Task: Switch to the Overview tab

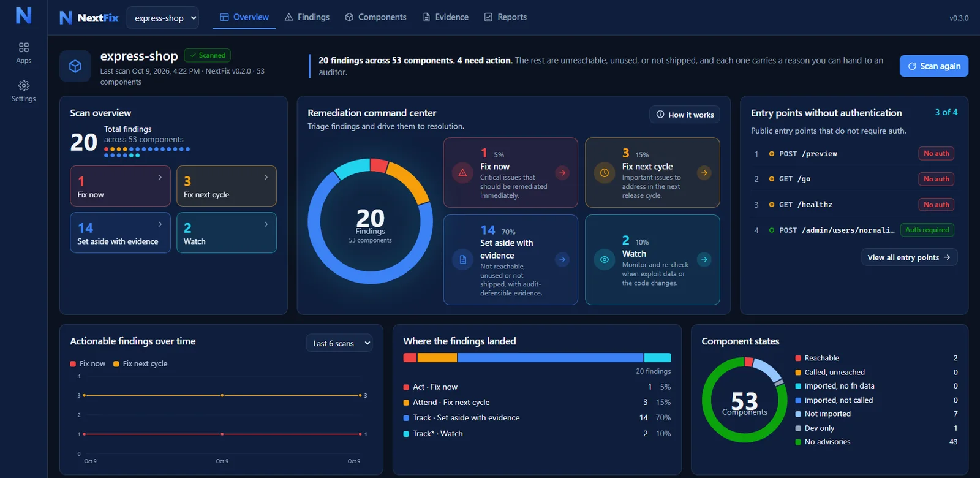Action: (x=244, y=17)
